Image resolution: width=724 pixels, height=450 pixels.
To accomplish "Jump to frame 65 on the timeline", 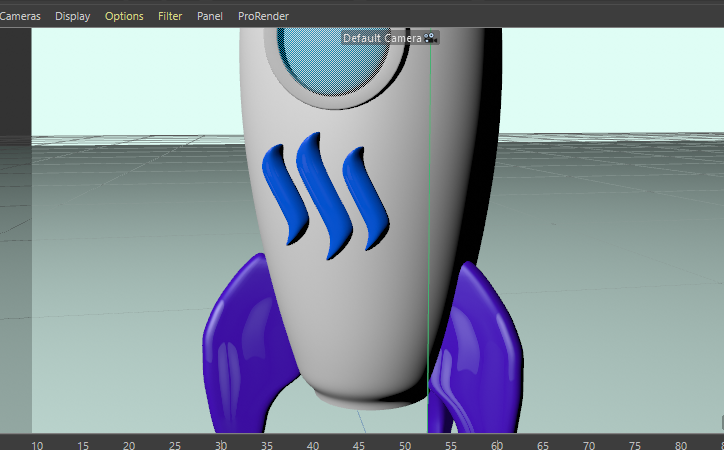I will coord(543,445).
